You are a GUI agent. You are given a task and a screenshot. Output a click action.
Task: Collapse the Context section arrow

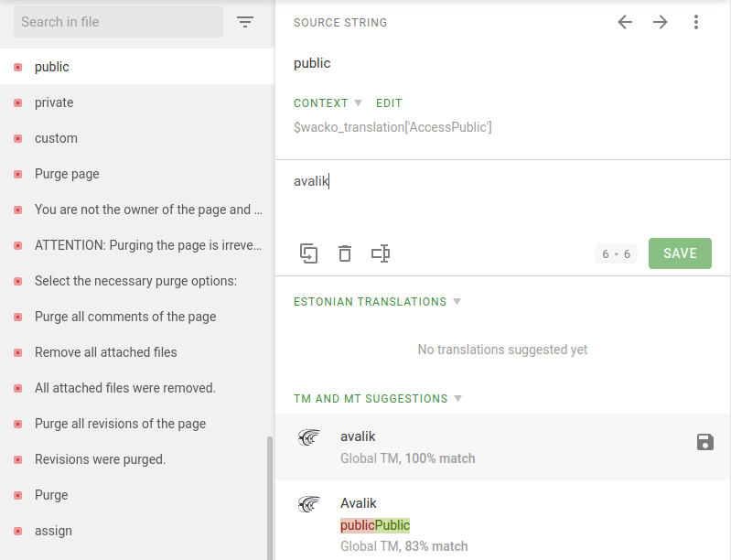pyautogui.click(x=359, y=103)
